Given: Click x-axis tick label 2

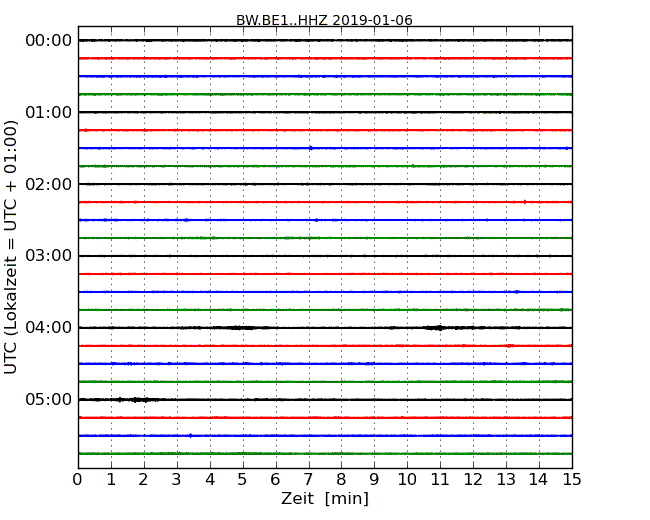Looking at the screenshot, I should tap(144, 480).
